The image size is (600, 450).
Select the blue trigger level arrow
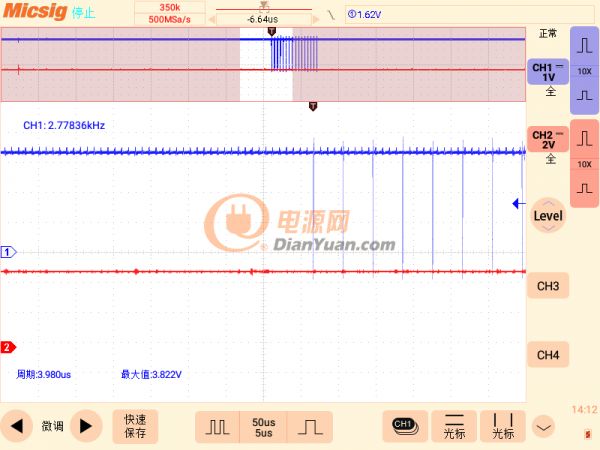(518, 204)
